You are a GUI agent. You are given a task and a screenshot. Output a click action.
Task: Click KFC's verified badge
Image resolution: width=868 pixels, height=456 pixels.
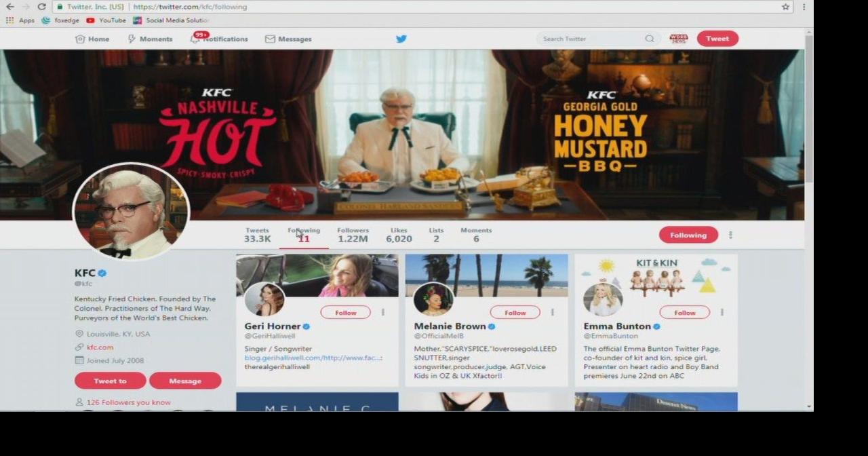[x=102, y=272]
